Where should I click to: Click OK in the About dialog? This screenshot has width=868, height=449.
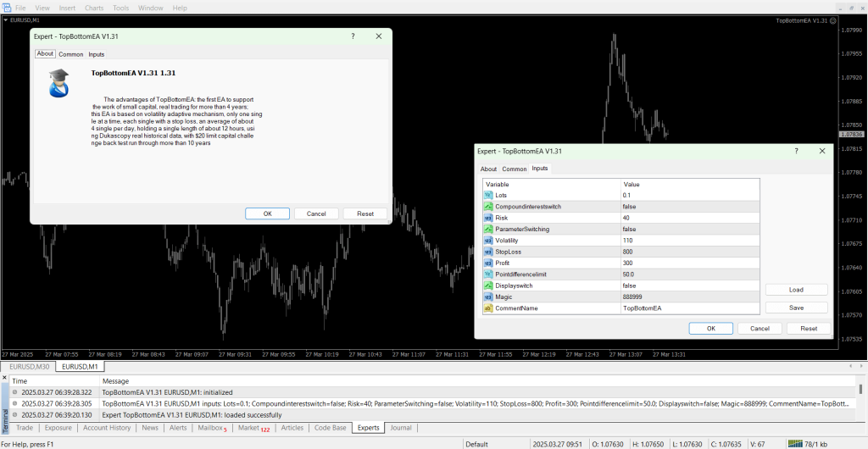(x=267, y=213)
